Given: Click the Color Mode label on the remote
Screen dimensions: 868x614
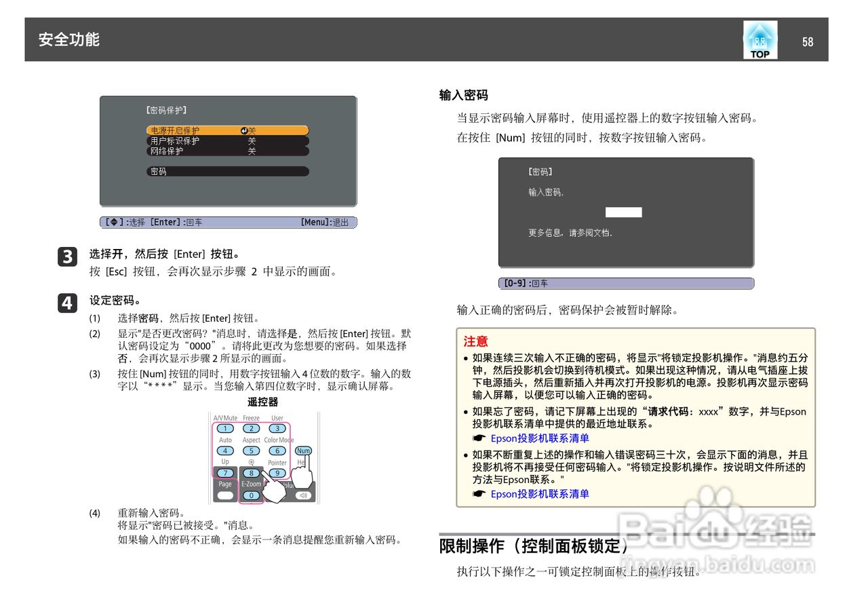Looking at the screenshot, I should click(279, 440).
